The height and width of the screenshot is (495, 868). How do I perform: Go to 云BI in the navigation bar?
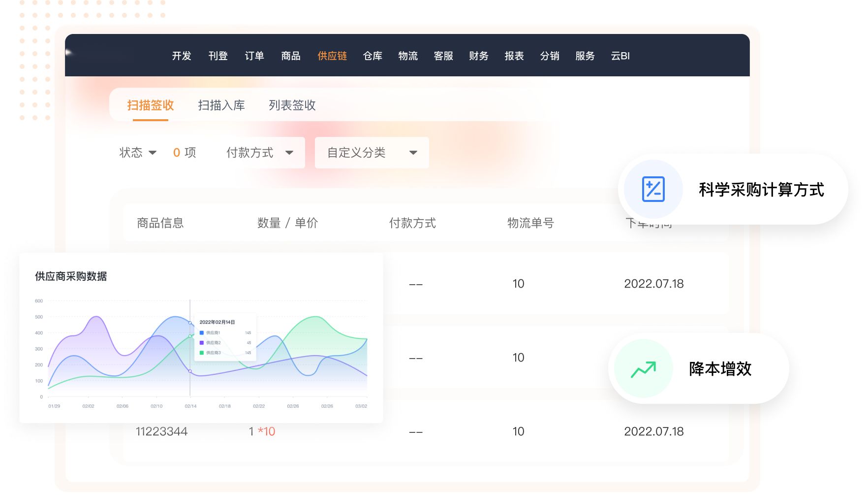click(620, 56)
